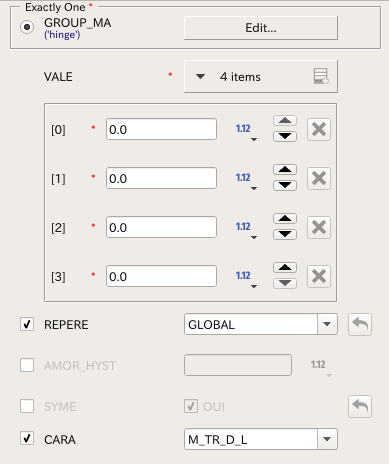Enable the AMOR_HYST checkbox
The width and height of the screenshot is (389, 464).
pos(27,365)
